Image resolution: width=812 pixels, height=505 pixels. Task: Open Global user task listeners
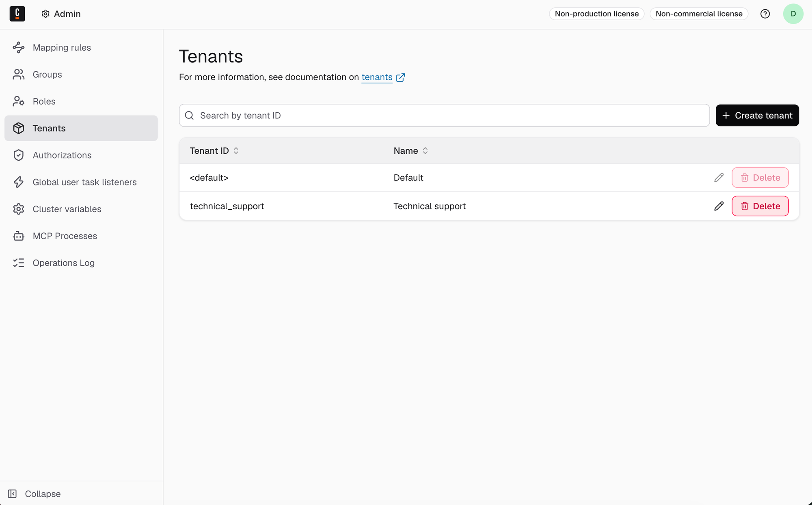click(81, 182)
